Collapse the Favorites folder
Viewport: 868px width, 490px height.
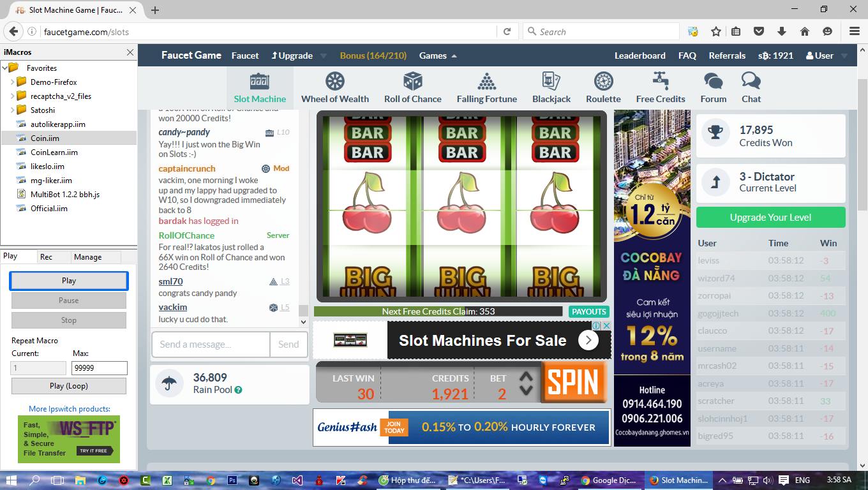[4, 68]
